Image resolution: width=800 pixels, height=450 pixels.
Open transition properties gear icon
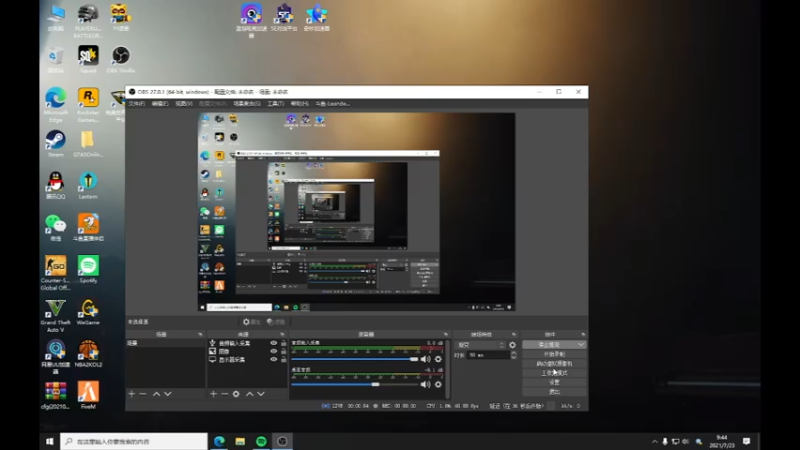tap(512, 345)
